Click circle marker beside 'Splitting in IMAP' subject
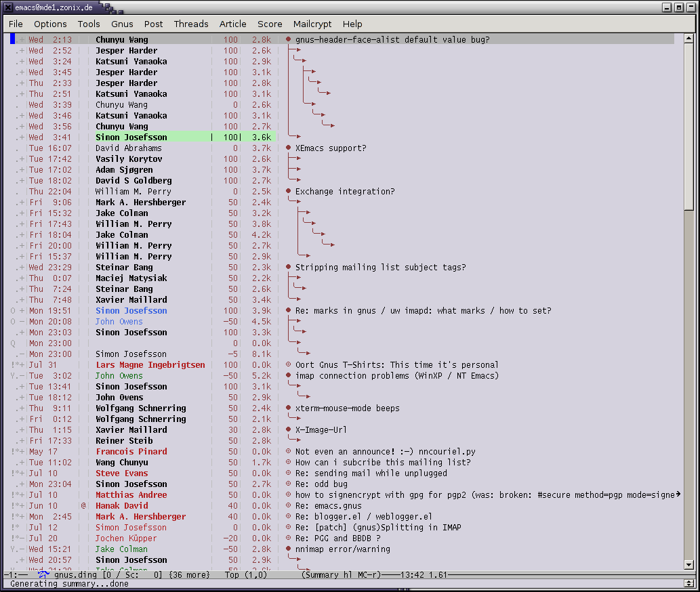 point(289,527)
